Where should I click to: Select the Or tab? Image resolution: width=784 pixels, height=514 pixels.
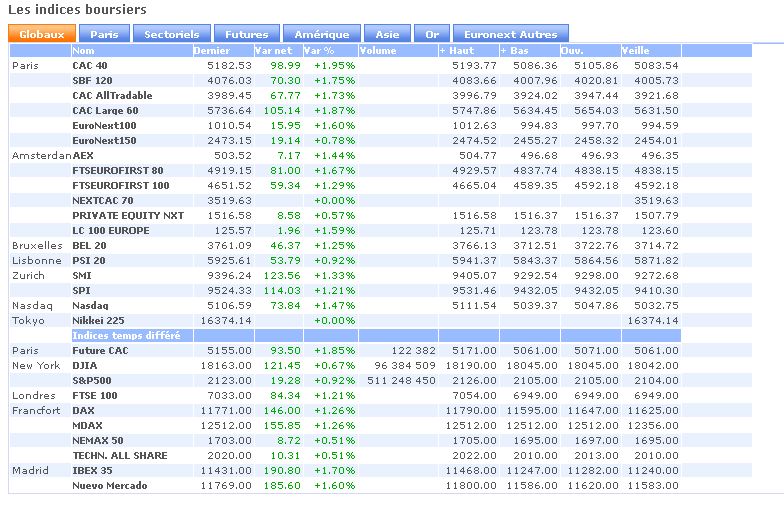(x=432, y=34)
